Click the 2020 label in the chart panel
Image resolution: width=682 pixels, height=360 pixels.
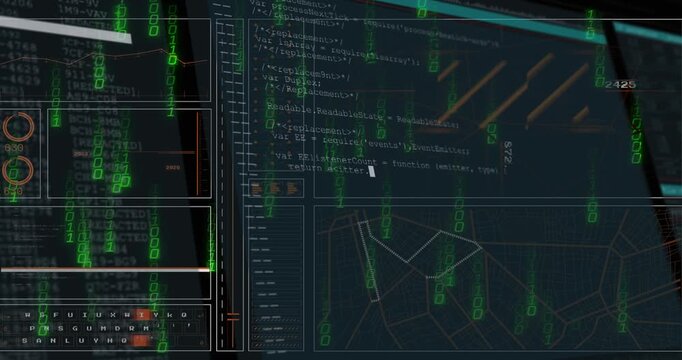click(173, 167)
